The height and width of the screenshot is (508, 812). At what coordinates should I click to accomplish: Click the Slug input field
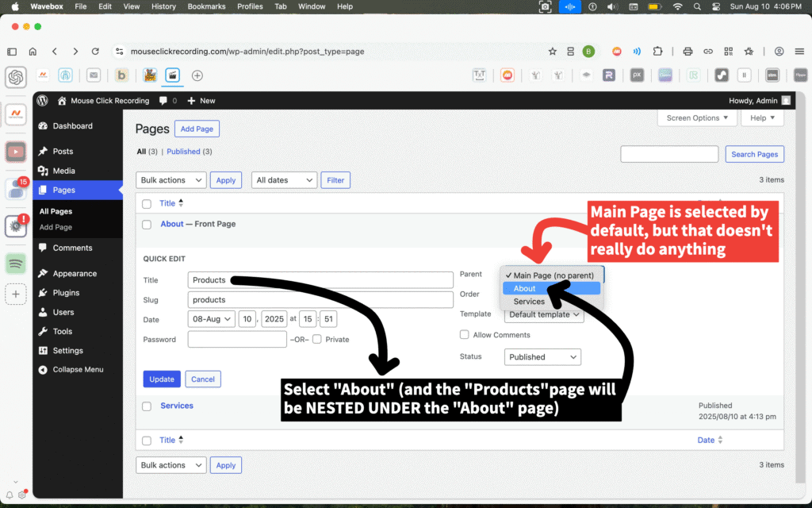[320, 300]
